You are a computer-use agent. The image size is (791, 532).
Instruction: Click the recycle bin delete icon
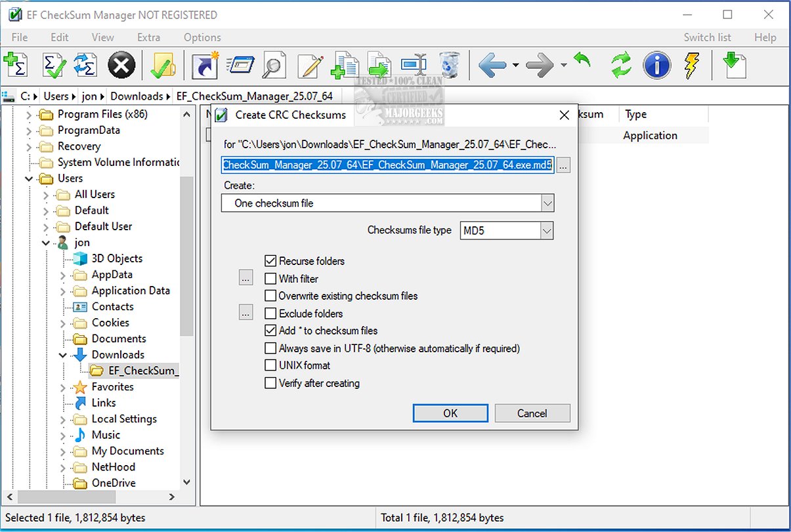point(450,65)
